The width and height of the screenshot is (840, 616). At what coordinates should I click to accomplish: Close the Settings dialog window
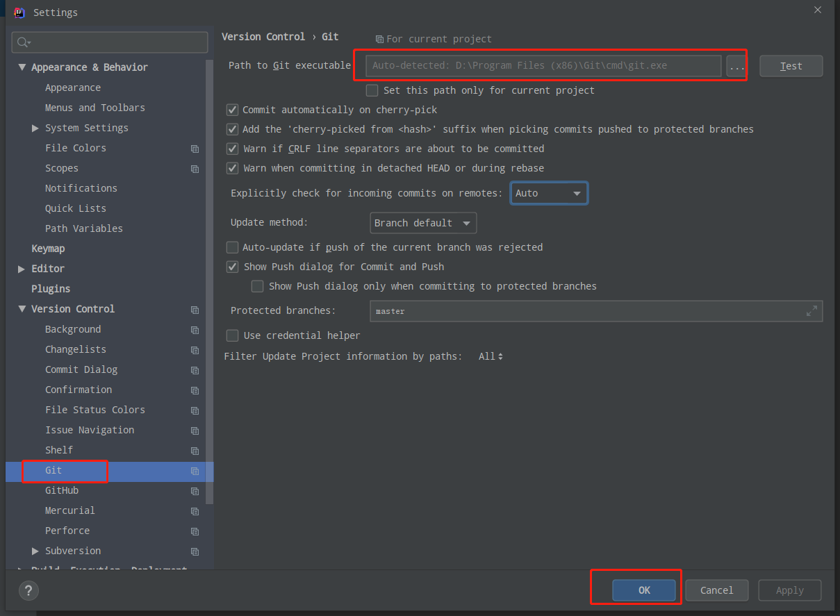click(x=818, y=10)
